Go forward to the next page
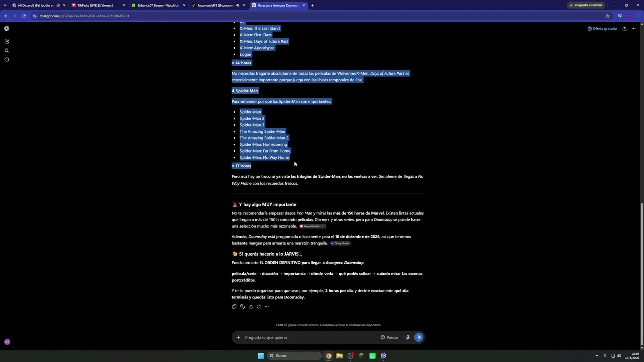644x362 pixels. pyautogui.click(x=15, y=16)
